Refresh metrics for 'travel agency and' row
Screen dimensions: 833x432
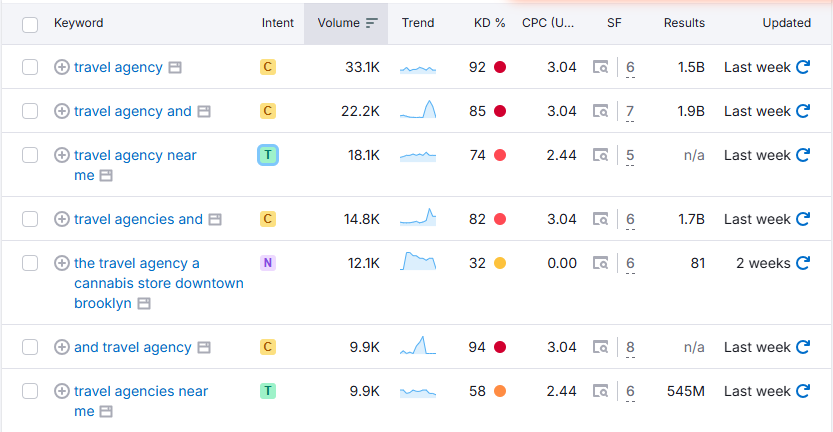(802, 111)
